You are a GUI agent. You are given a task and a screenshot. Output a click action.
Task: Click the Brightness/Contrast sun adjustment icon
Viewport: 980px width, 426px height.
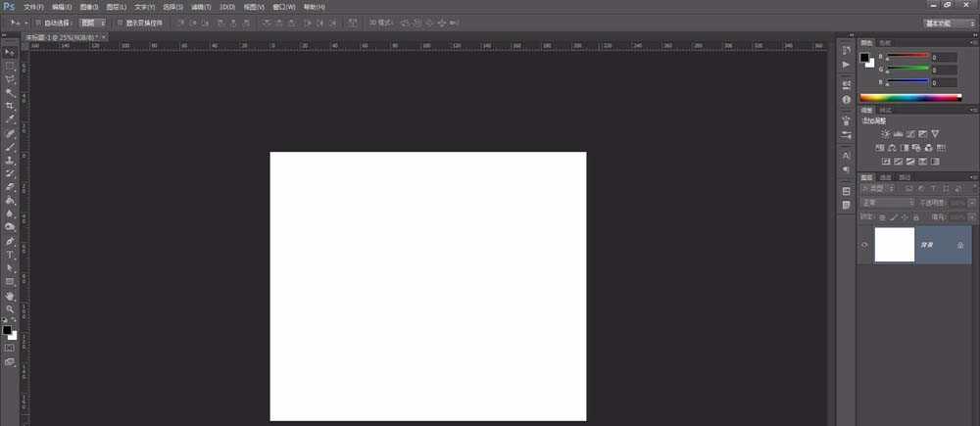point(885,133)
